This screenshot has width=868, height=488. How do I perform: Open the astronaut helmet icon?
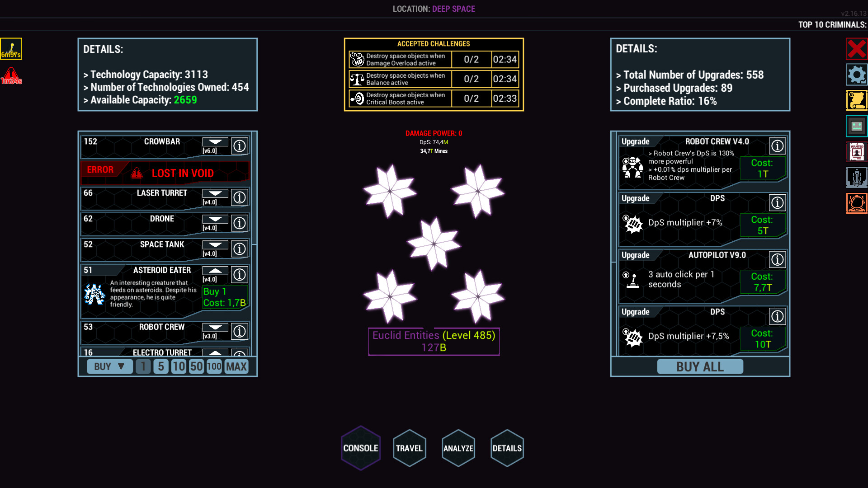click(856, 203)
